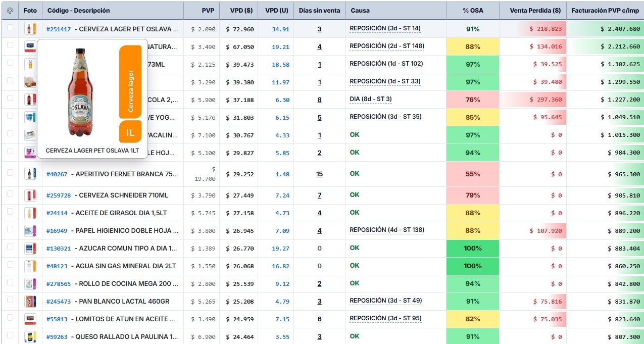Viewport: 644px width, 344px height.
Task: Check the box beside CERVEZA SCHNEIDER 710ML
Action: (10, 194)
